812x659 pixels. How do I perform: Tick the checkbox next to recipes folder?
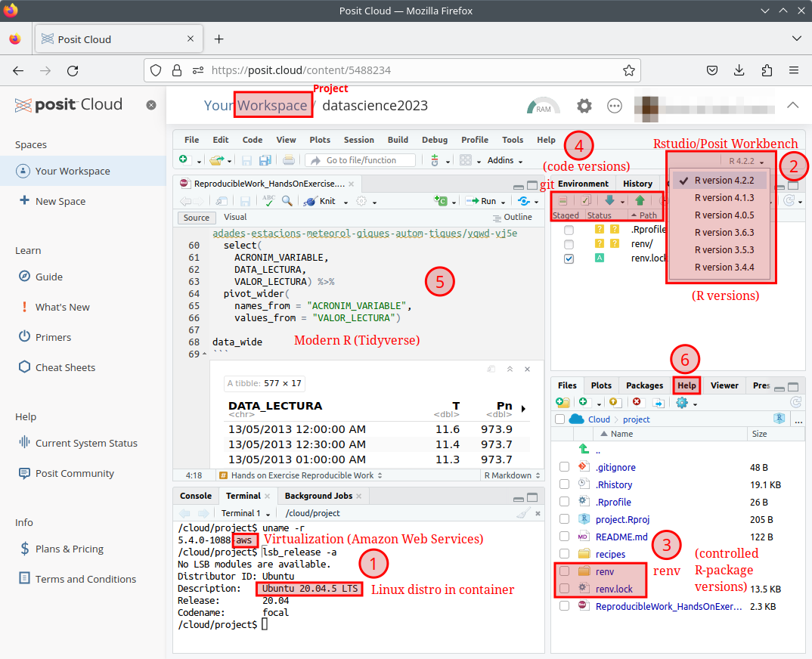(565, 554)
